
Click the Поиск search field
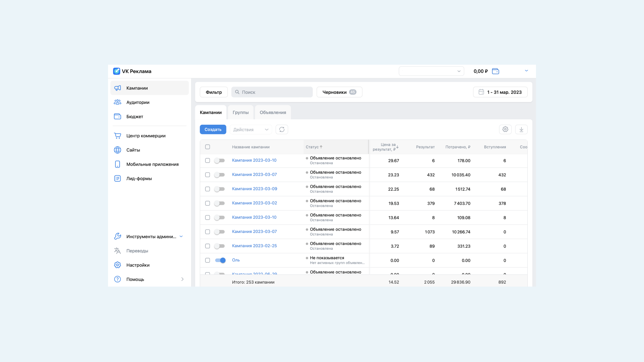(272, 92)
